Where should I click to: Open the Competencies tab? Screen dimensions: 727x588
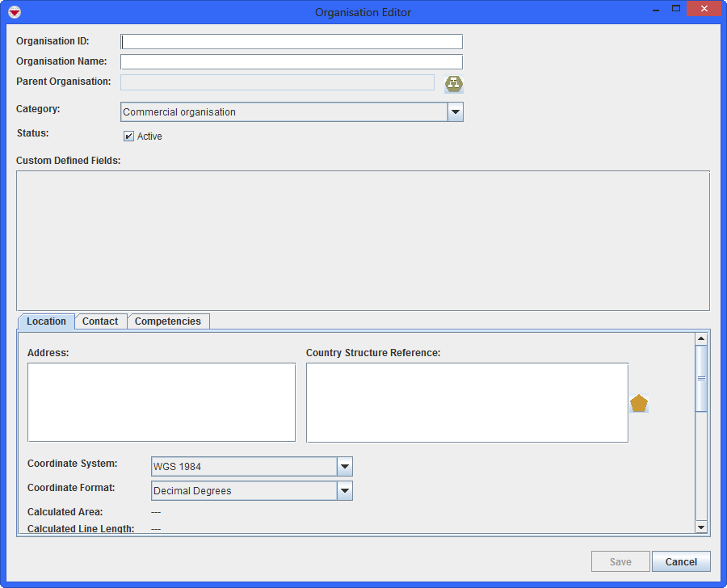[x=168, y=321]
